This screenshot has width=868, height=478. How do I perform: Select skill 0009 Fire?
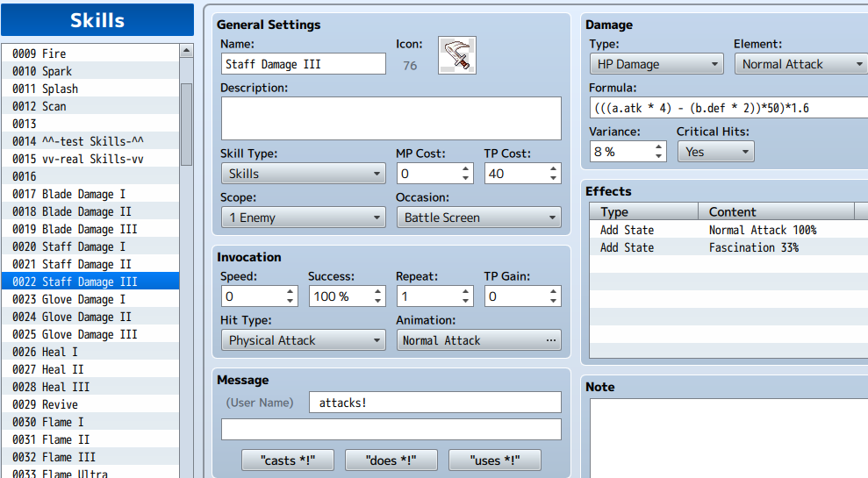click(x=90, y=54)
